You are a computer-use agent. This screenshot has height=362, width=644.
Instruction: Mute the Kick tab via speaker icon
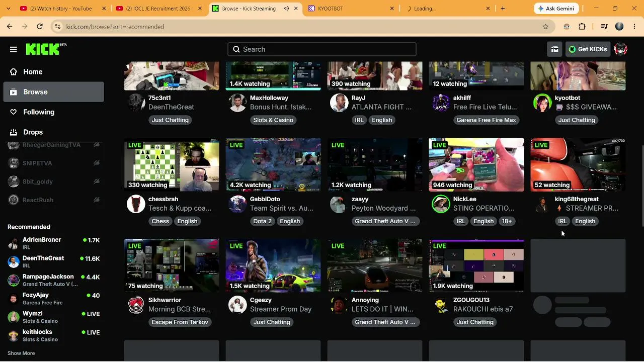pos(286,9)
